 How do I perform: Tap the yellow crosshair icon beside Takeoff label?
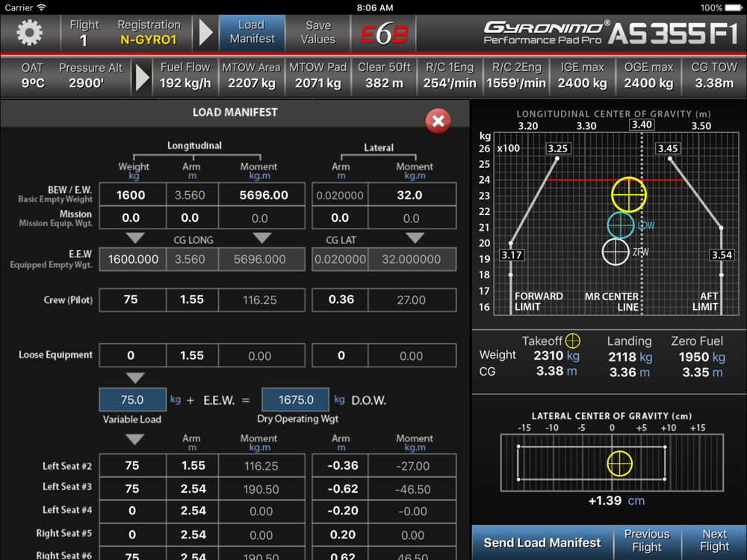coord(573,341)
